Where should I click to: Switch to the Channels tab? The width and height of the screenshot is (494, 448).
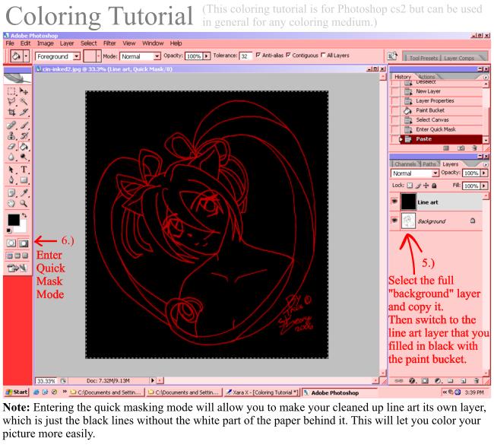coord(405,164)
